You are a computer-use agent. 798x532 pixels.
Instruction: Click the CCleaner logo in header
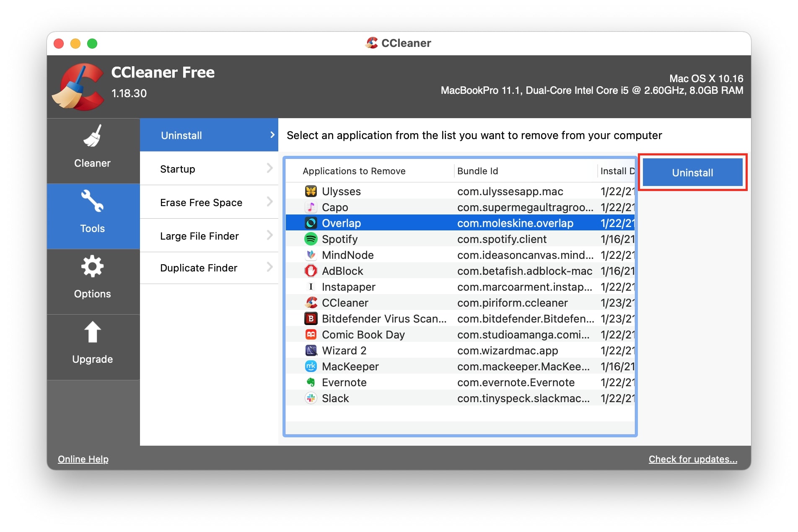78,87
